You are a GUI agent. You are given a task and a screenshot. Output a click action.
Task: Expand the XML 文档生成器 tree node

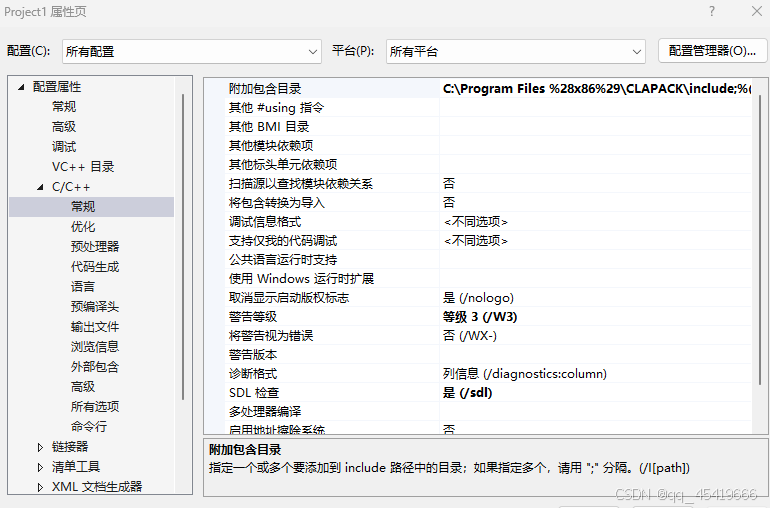(x=40, y=487)
